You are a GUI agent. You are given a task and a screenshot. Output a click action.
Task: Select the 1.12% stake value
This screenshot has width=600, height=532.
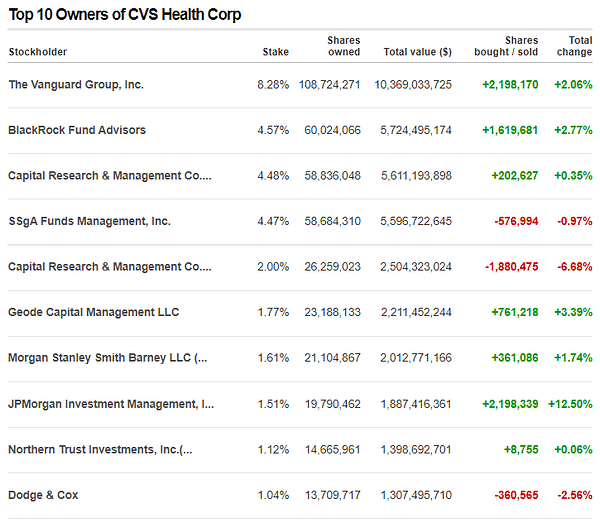(x=273, y=450)
